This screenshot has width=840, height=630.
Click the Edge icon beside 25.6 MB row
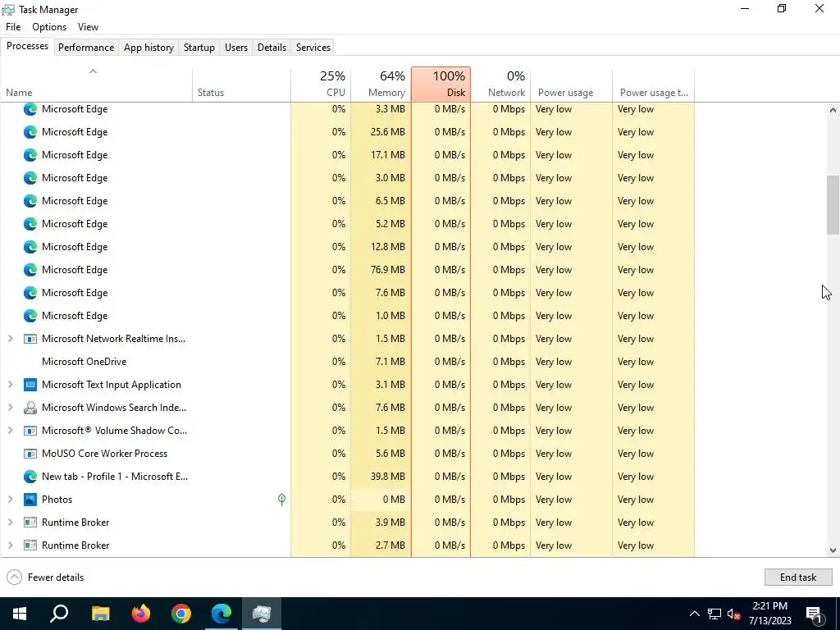30,132
